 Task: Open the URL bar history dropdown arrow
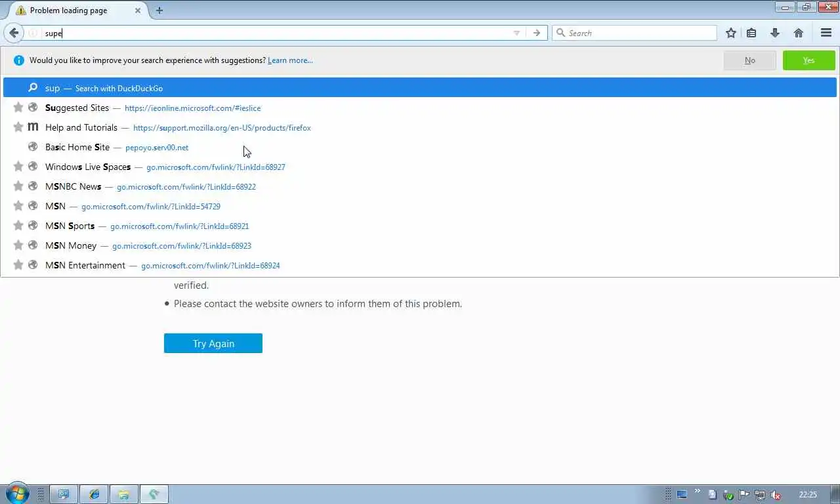click(x=516, y=33)
